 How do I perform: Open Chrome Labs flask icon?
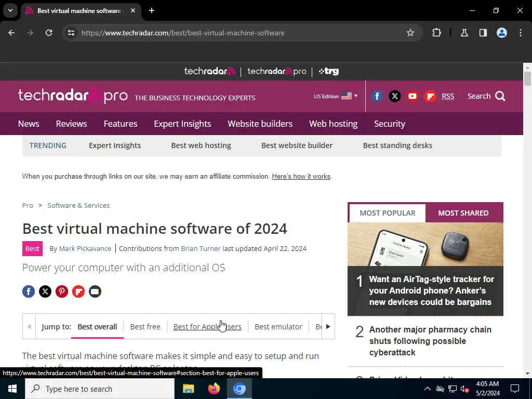(x=464, y=33)
